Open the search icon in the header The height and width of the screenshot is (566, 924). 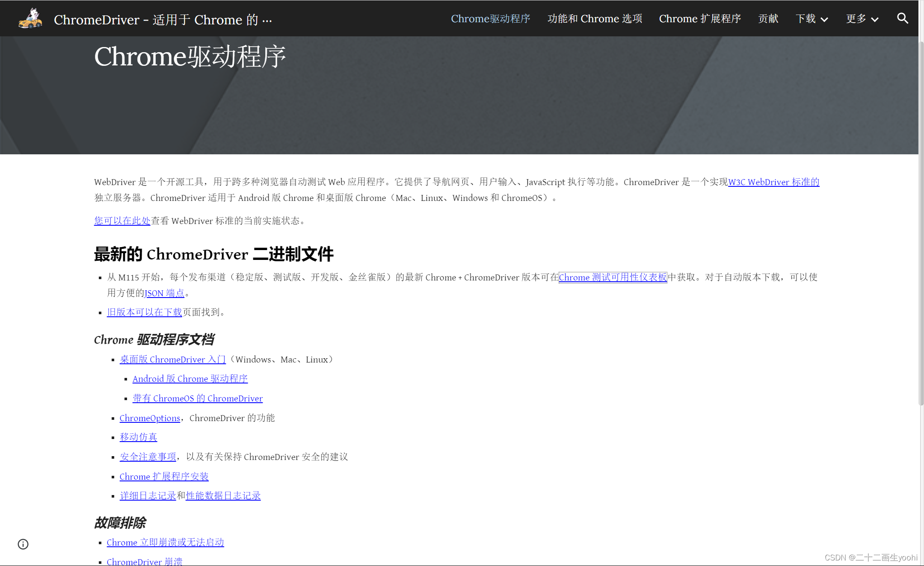tap(902, 18)
